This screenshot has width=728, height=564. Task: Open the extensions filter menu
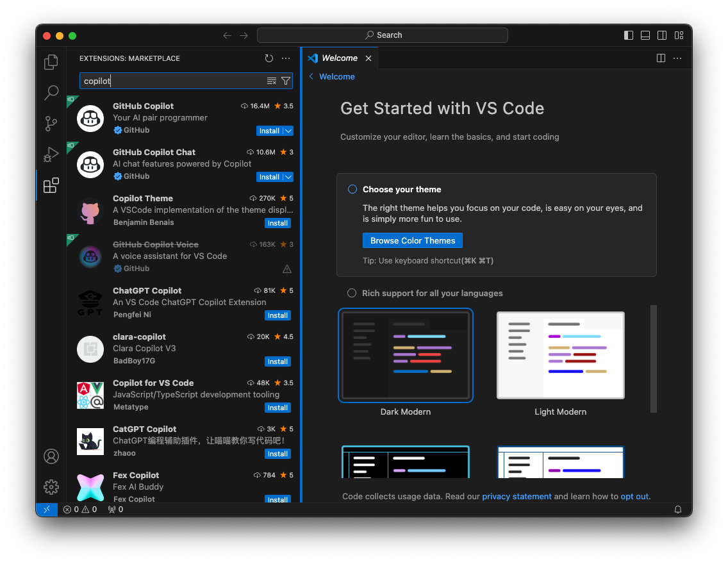click(x=286, y=81)
